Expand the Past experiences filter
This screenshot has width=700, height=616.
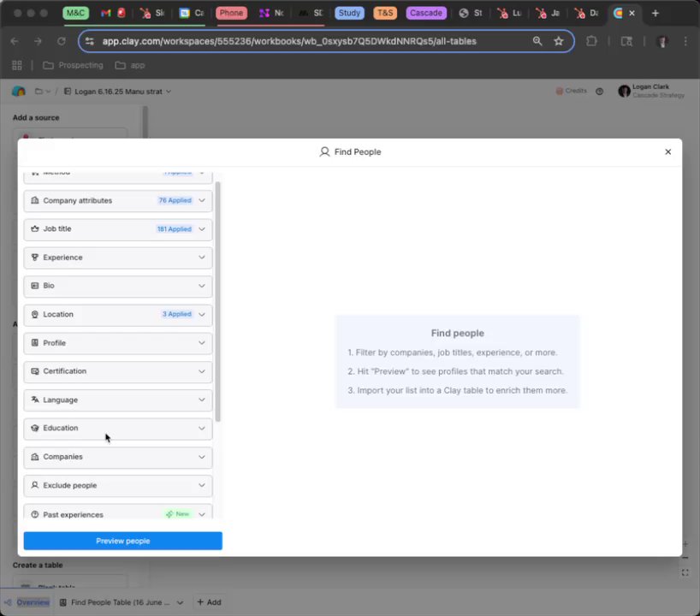(118, 512)
